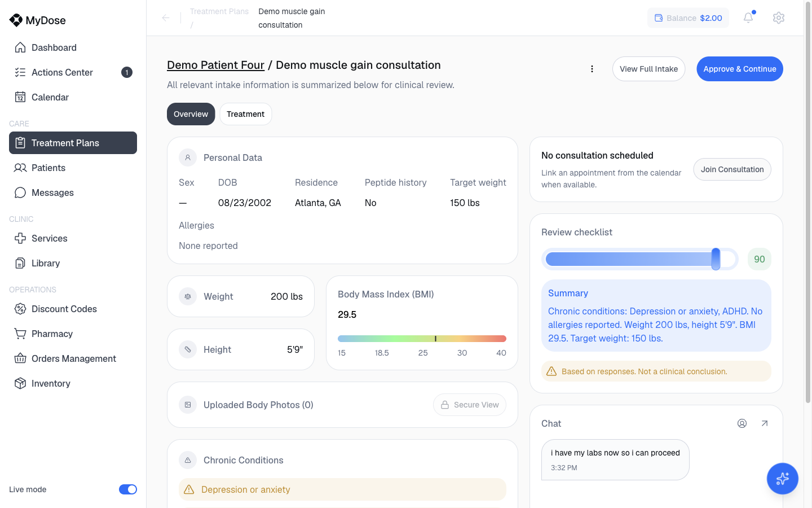Click the Height ruler icon
This screenshot has height=508, width=812.
pyautogui.click(x=188, y=349)
